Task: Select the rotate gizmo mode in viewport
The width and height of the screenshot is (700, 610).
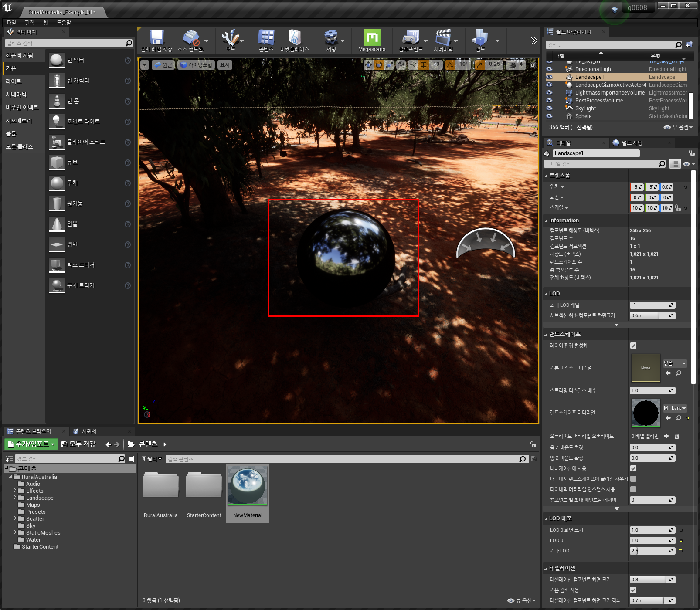Action: click(379, 65)
